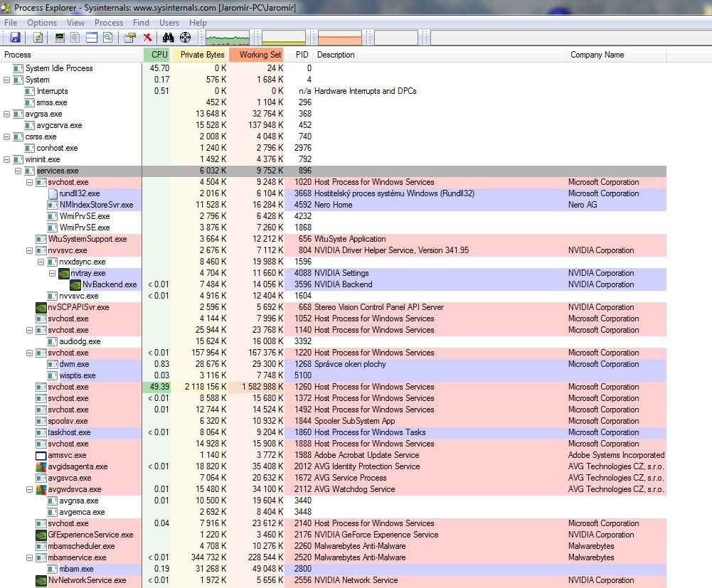712x588 pixels.
Task: Collapse the System process node
Action: coord(7,80)
